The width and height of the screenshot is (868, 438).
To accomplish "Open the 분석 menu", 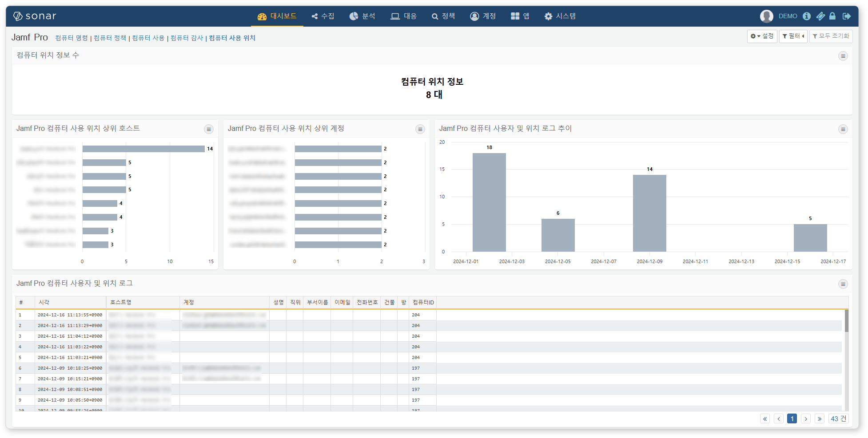I will click(362, 16).
